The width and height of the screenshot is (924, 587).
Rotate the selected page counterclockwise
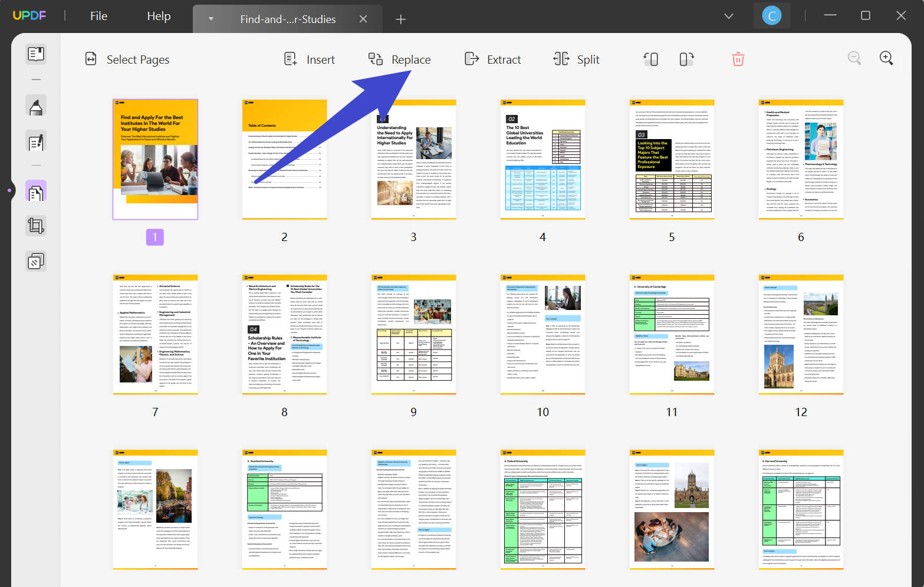click(x=650, y=59)
